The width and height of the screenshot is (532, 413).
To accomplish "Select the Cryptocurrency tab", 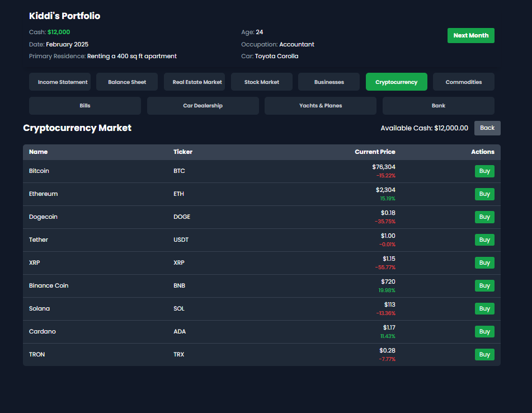I will [396, 82].
